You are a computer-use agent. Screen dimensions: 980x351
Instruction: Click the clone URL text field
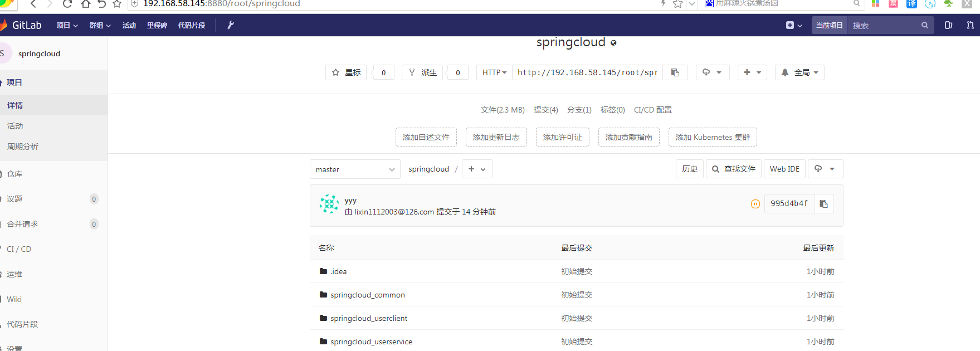coord(587,72)
